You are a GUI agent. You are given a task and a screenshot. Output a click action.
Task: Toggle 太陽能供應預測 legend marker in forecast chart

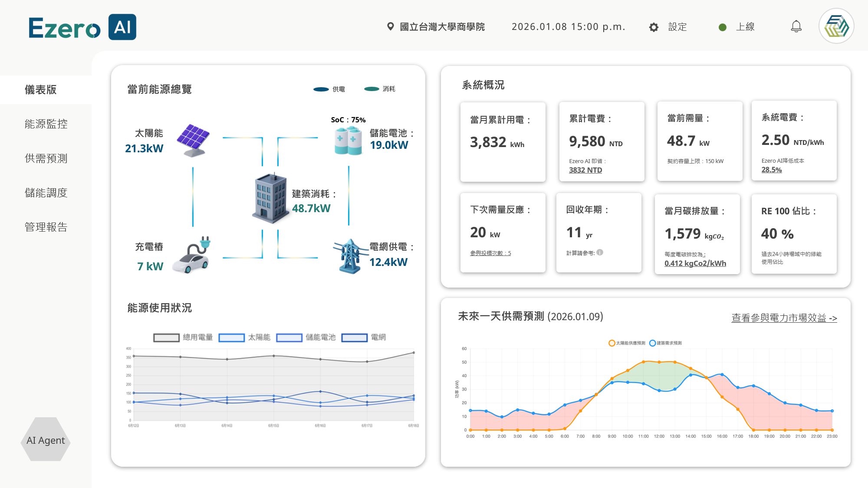(612, 343)
